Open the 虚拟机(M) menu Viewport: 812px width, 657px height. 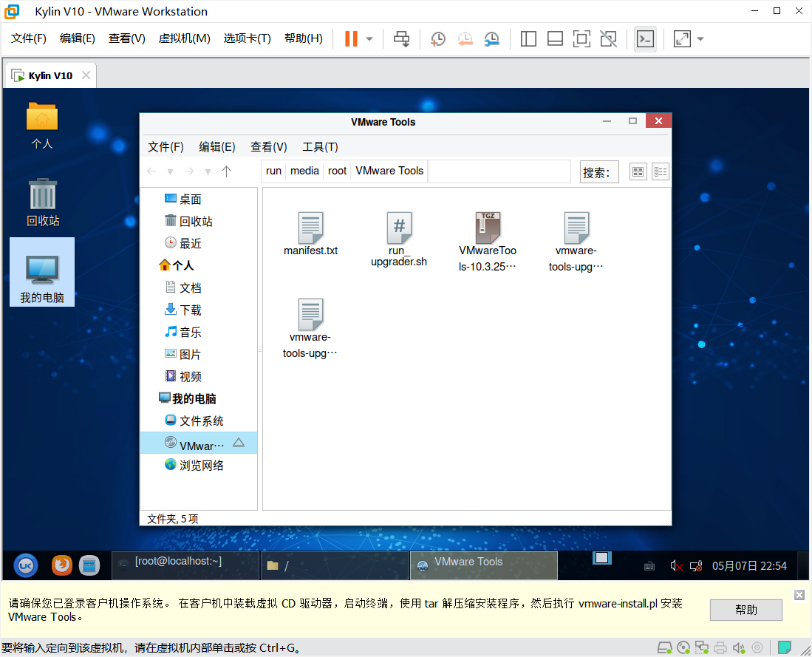[184, 38]
